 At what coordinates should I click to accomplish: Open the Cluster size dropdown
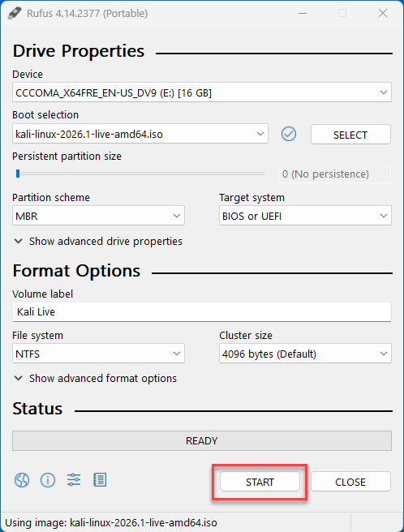coord(305,354)
